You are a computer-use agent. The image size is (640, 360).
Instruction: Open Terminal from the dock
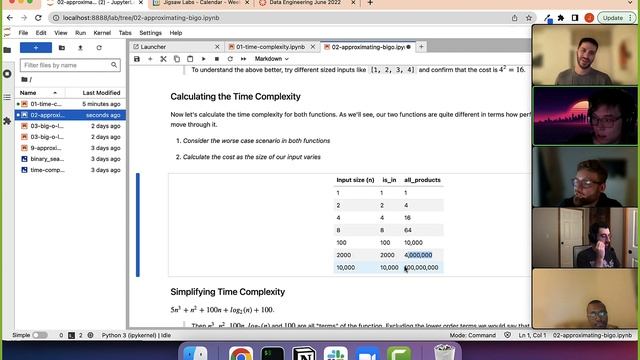point(273,353)
